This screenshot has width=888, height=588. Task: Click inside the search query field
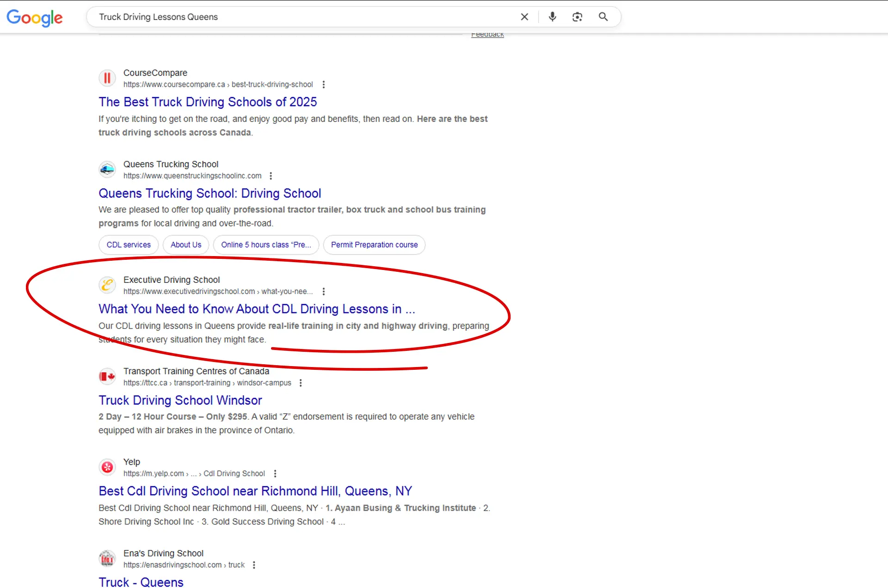(301, 17)
